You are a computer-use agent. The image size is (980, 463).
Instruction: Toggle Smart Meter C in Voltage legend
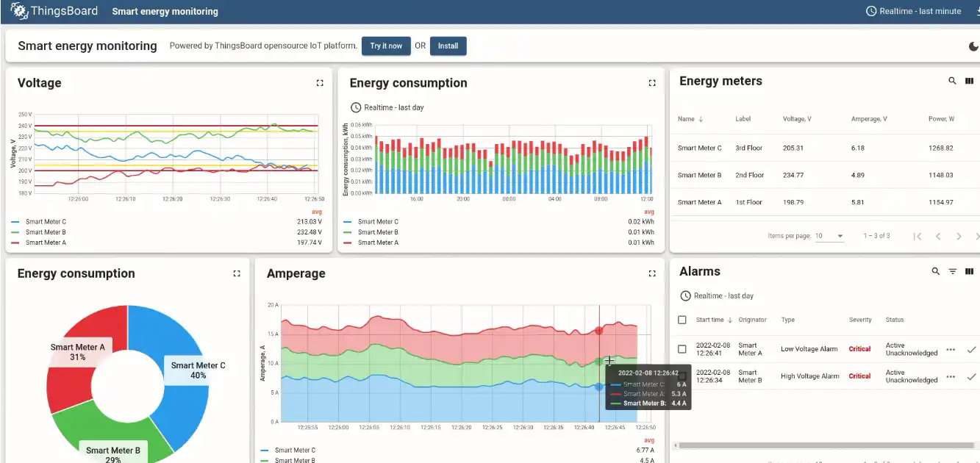pyautogui.click(x=46, y=221)
